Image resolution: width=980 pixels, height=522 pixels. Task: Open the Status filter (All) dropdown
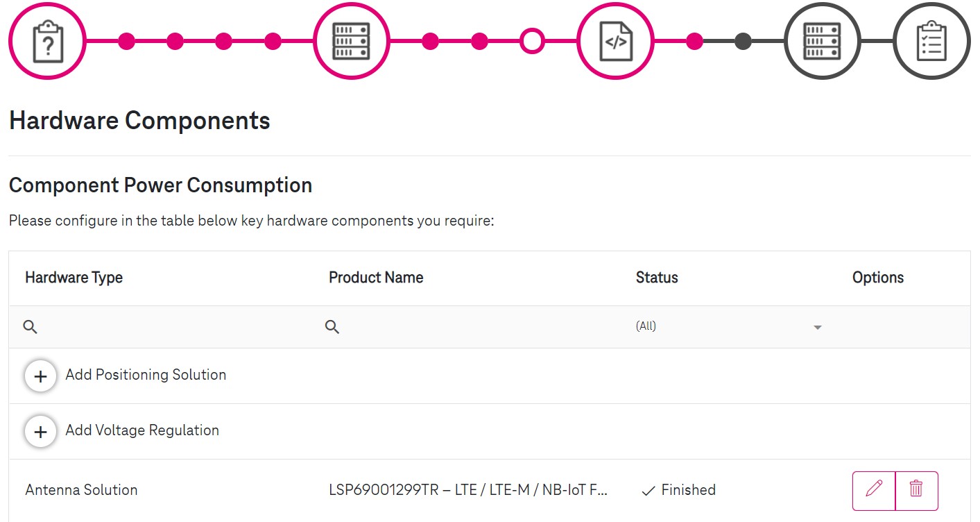(x=728, y=326)
